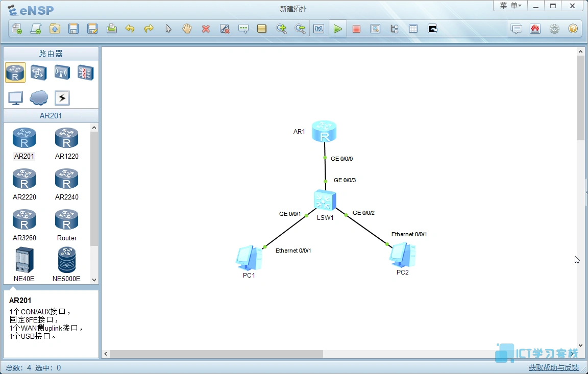Screen dimensions: 588x374
Task: Click canvas horizontal scrollbar left arrow
Action: click(106, 354)
